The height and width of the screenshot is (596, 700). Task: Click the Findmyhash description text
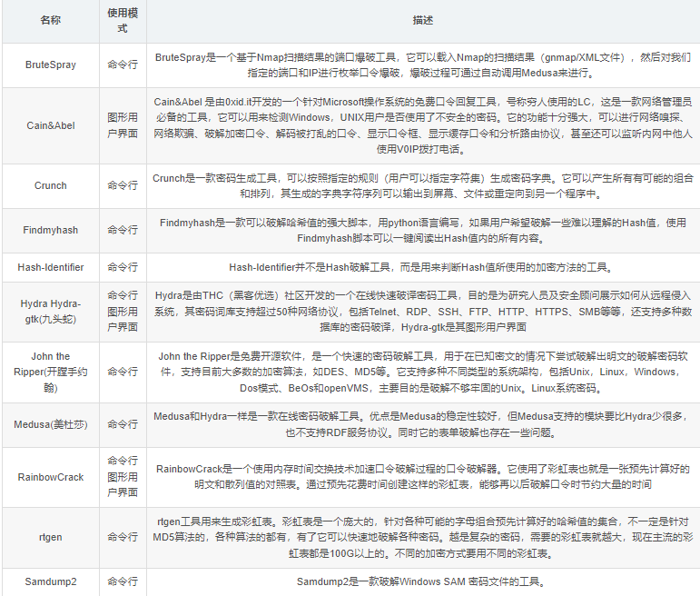[x=423, y=231]
